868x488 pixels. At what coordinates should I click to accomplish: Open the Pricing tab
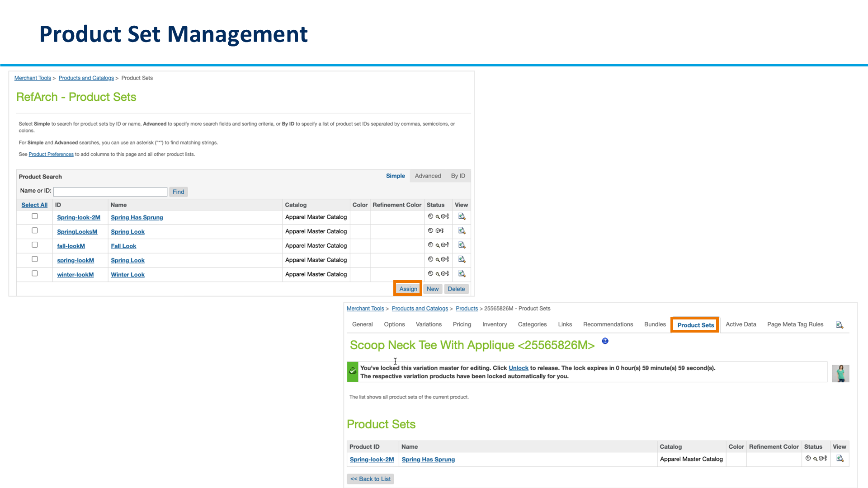pyautogui.click(x=462, y=324)
